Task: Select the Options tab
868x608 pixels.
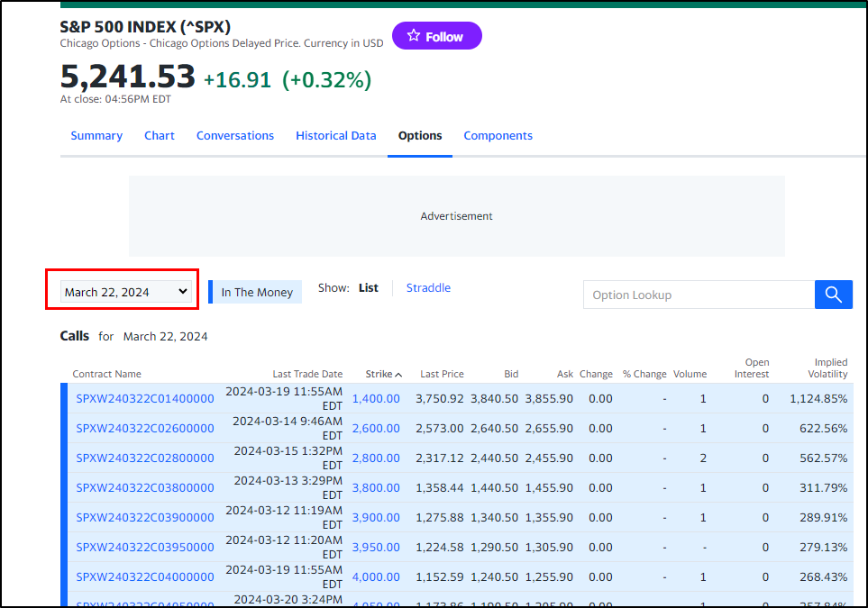Action: [420, 135]
